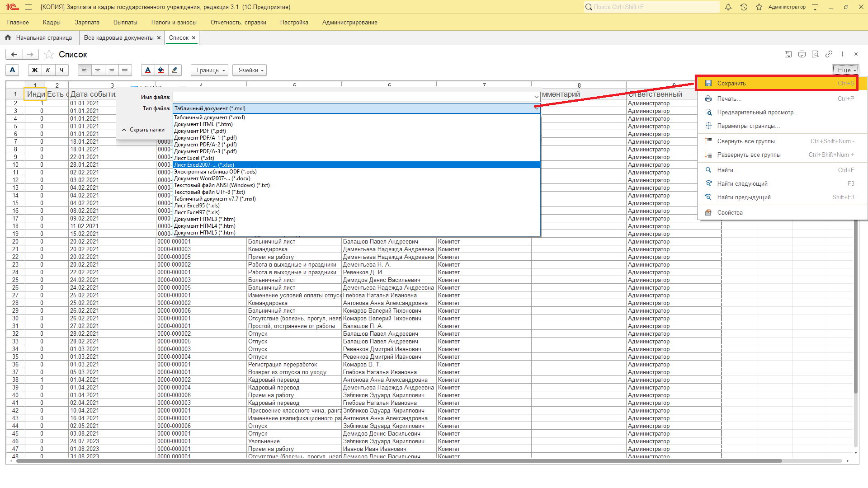This screenshot has height=488, width=868.
Task: Toggle italic (К) formatting
Action: 48,70
